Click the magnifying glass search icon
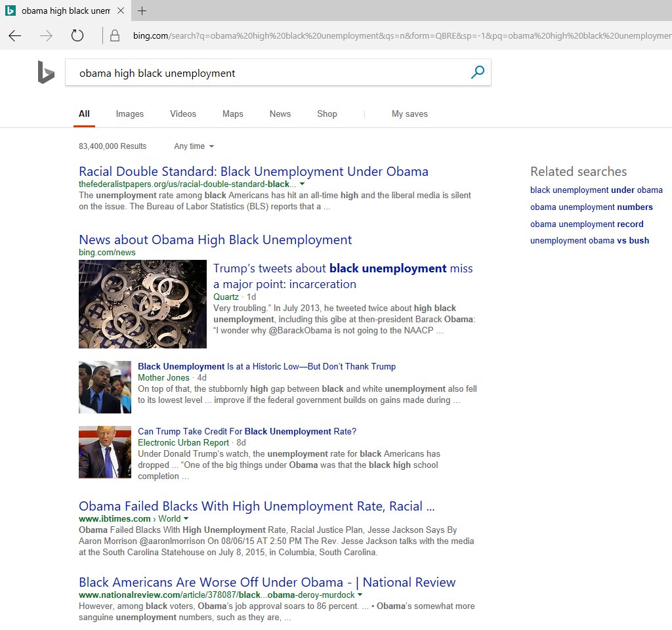This screenshot has height=630, width=672. coord(478,72)
